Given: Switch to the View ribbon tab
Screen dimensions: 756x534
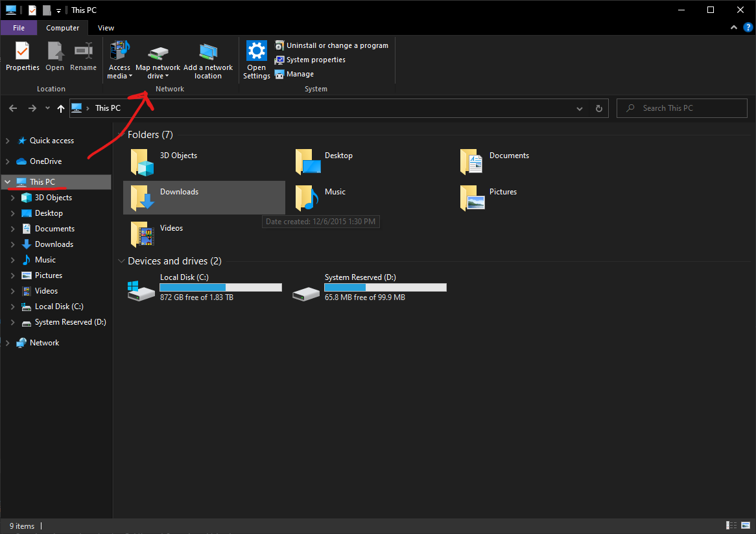Looking at the screenshot, I should (106, 28).
